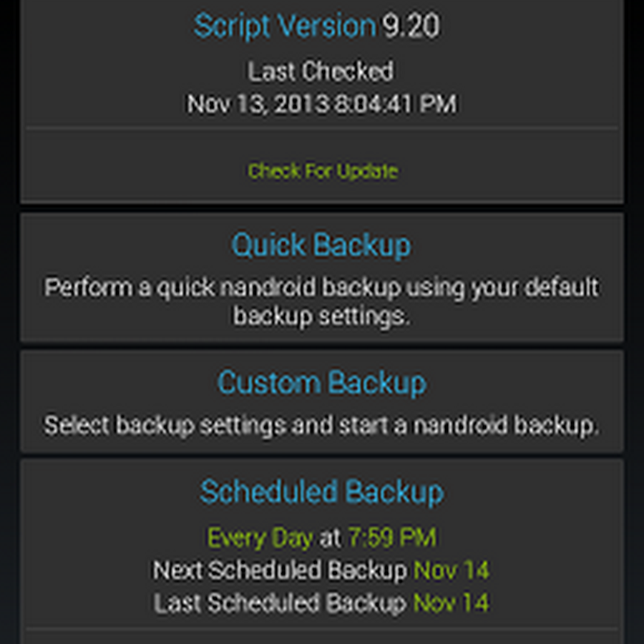
Task: Click the version number 9.20
Action: [x=410, y=26]
